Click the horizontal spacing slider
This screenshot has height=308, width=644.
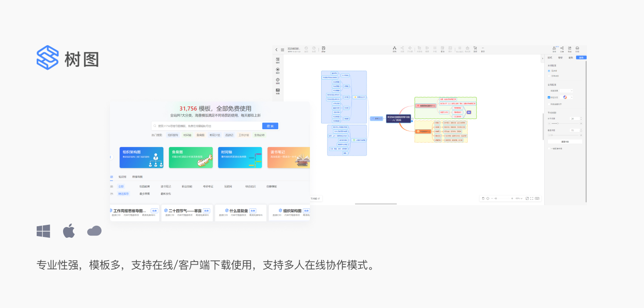point(565,123)
